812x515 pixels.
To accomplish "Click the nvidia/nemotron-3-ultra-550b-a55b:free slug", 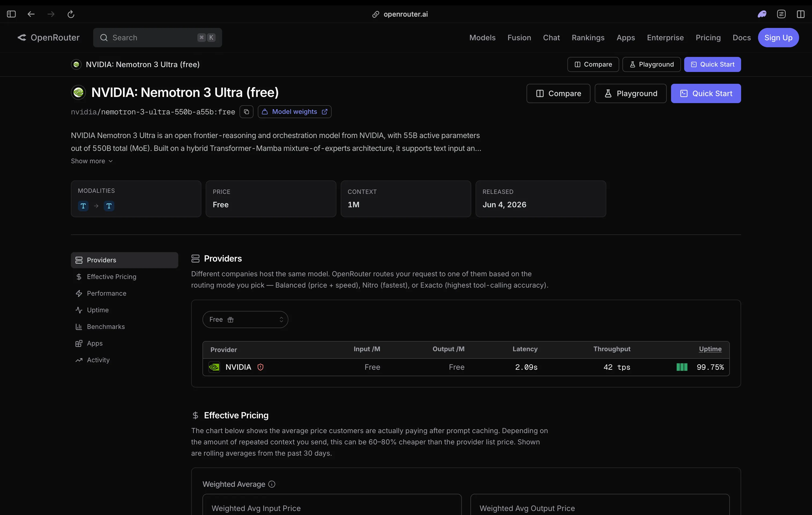I will (x=153, y=112).
